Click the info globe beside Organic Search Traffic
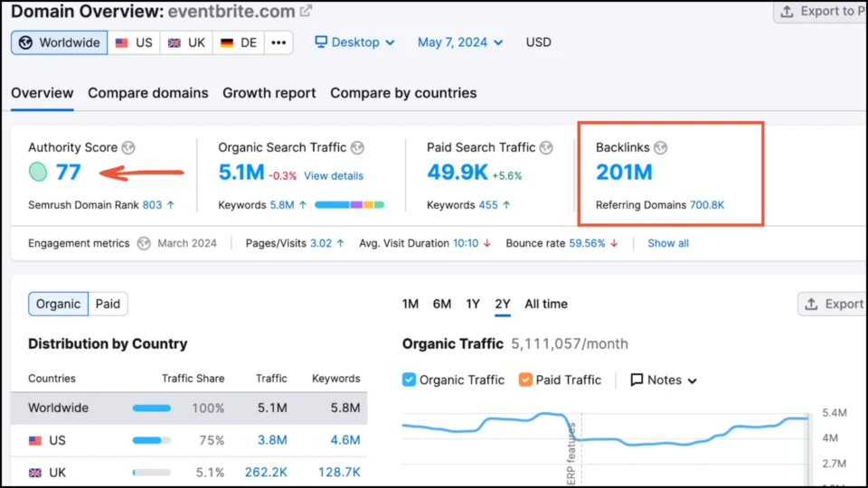This screenshot has width=868, height=488. tap(358, 147)
